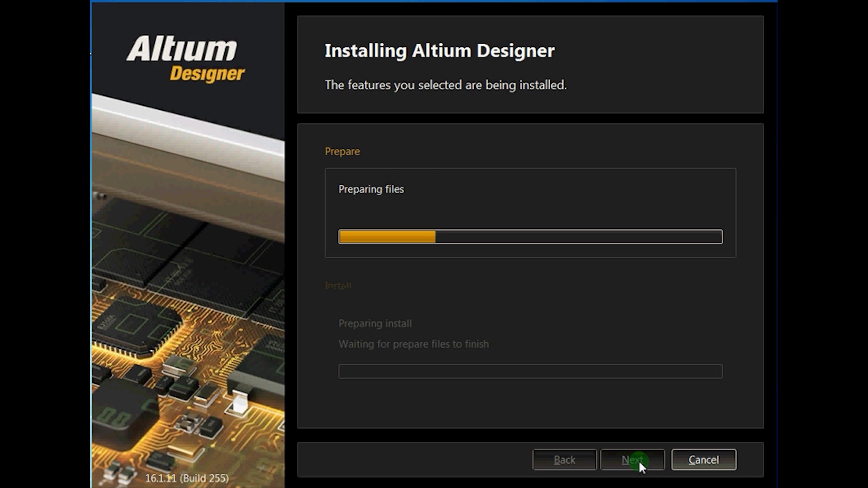Click Waiting for prepare files to finish
Viewport: 868px width, 488px height.
413,344
